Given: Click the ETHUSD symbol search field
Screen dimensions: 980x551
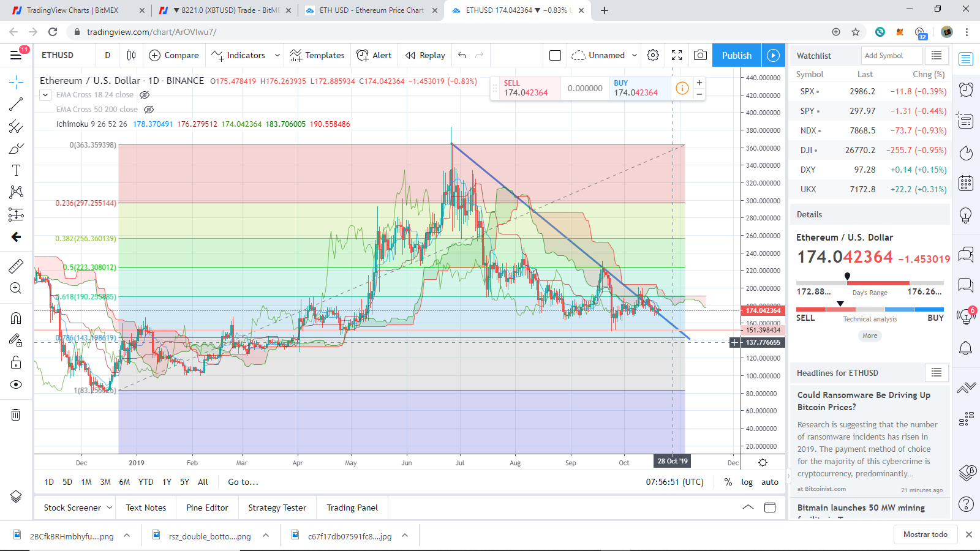Looking at the screenshot, I should tap(65, 55).
